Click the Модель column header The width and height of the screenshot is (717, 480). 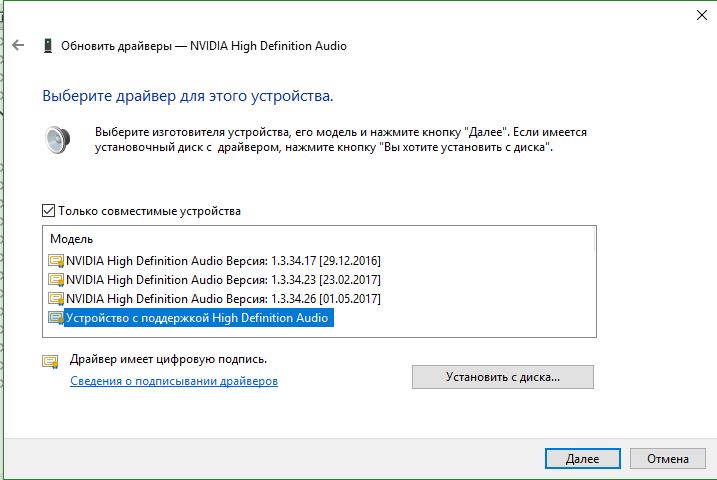click(72, 240)
